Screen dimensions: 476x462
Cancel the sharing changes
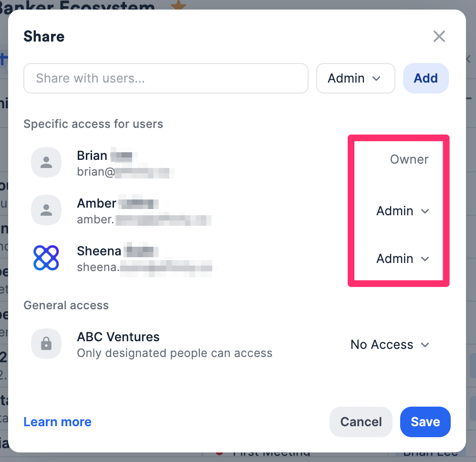361,421
